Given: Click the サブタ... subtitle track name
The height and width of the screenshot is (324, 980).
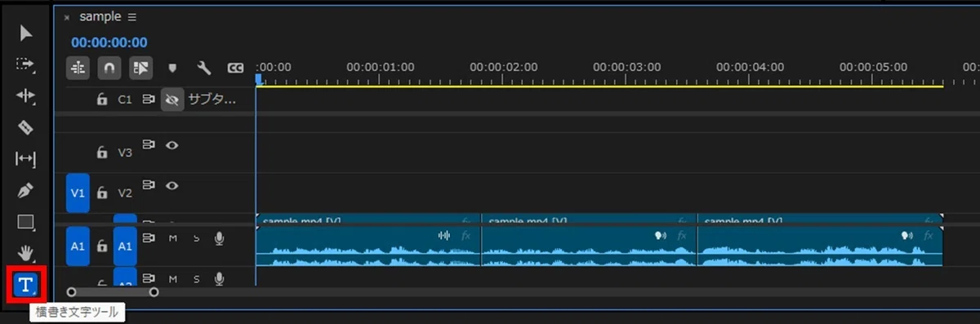Looking at the screenshot, I should click(212, 100).
